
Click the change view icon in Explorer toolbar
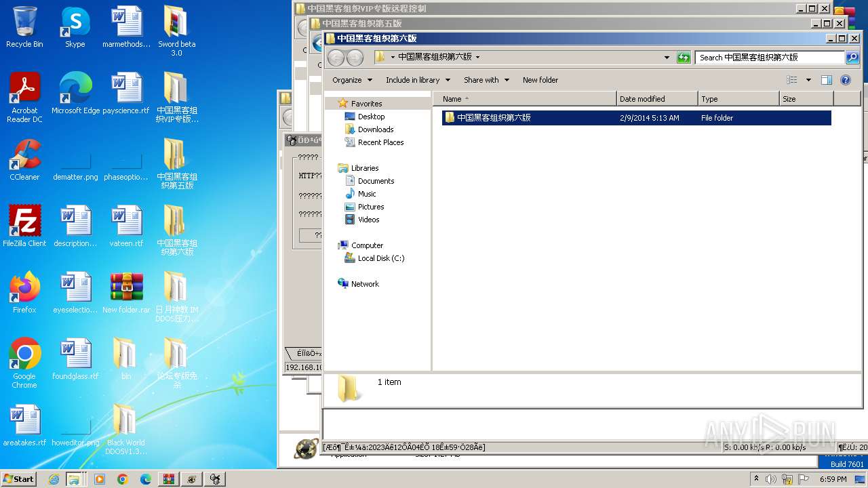coord(791,80)
